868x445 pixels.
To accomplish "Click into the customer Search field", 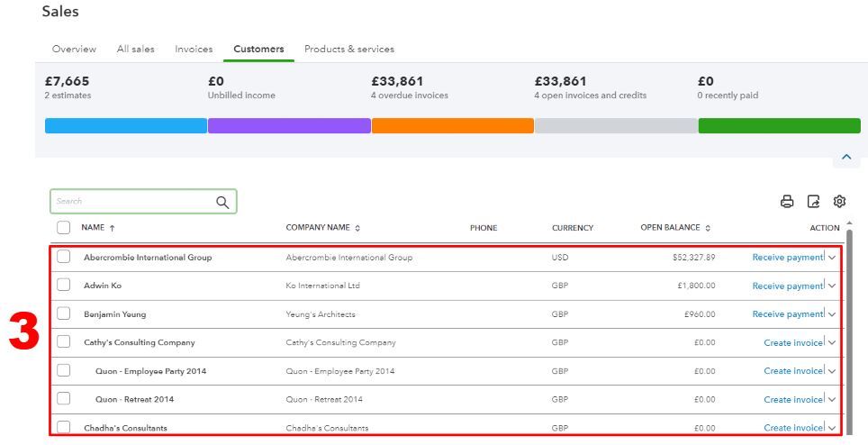I will [131, 202].
